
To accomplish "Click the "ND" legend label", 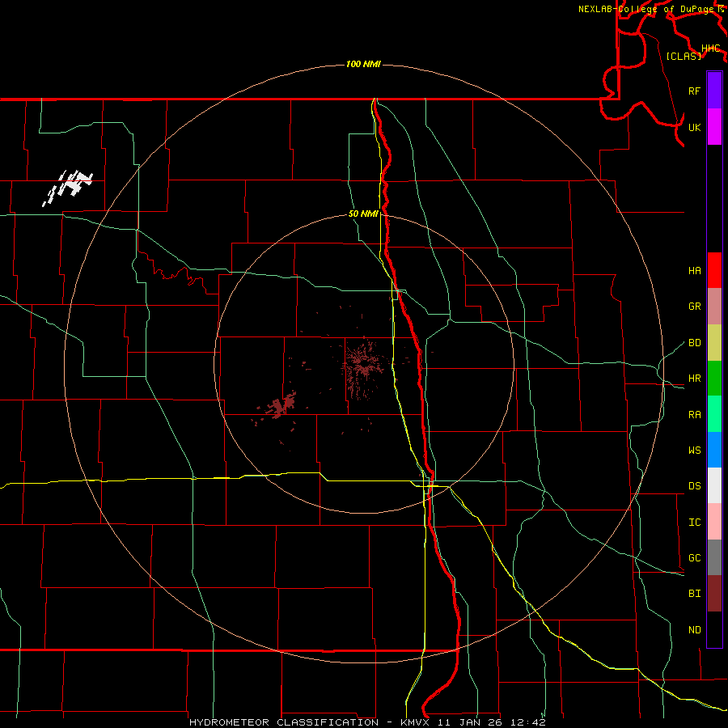I will [x=694, y=629].
